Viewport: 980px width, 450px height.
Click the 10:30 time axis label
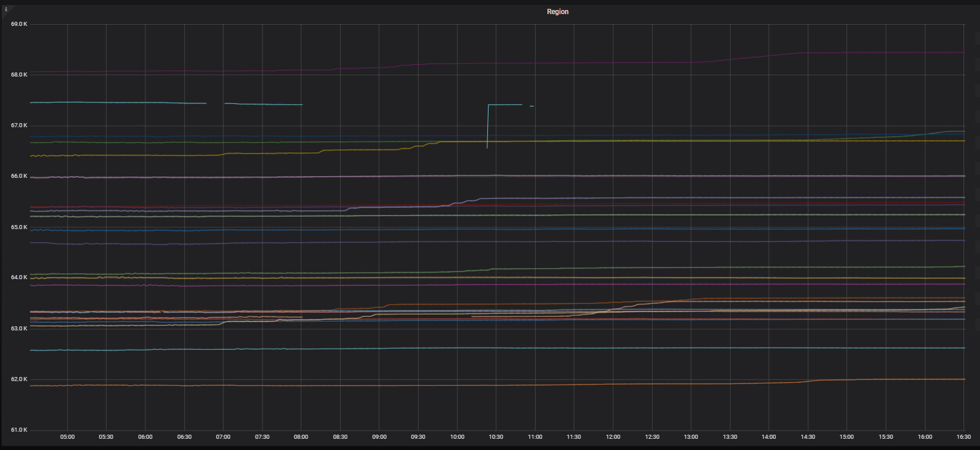(496, 437)
